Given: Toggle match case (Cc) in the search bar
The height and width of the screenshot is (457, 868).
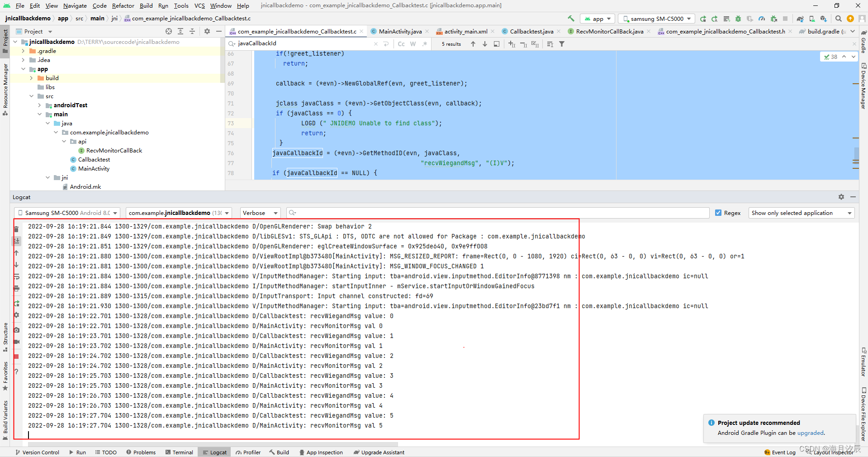Looking at the screenshot, I should [401, 44].
